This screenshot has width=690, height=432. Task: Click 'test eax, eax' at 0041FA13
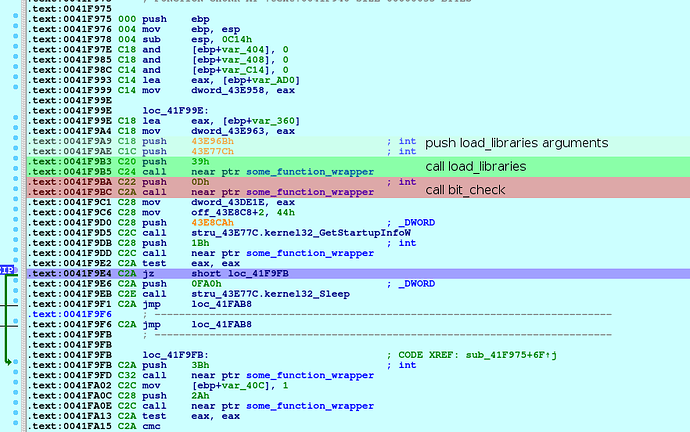(x=191, y=415)
